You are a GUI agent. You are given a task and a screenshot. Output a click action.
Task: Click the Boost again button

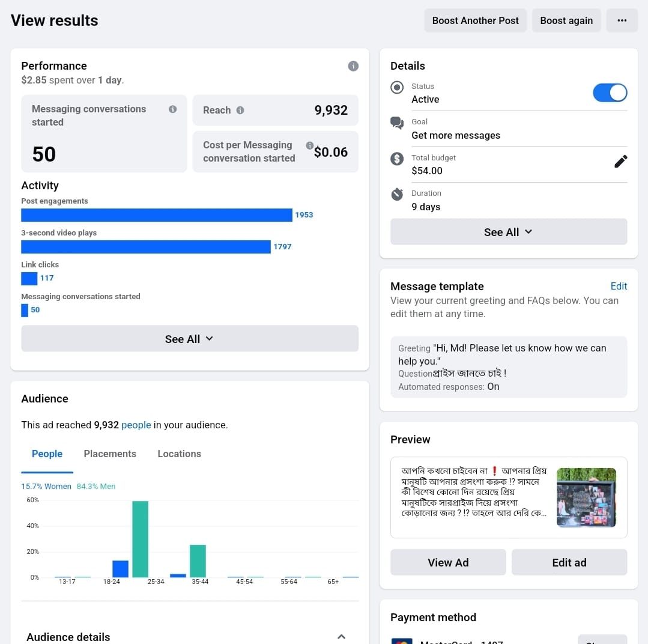point(566,20)
